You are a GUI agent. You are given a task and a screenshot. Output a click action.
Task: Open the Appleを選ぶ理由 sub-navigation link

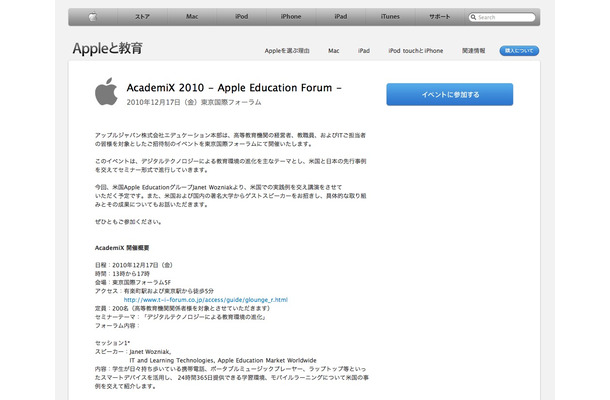coord(287,51)
